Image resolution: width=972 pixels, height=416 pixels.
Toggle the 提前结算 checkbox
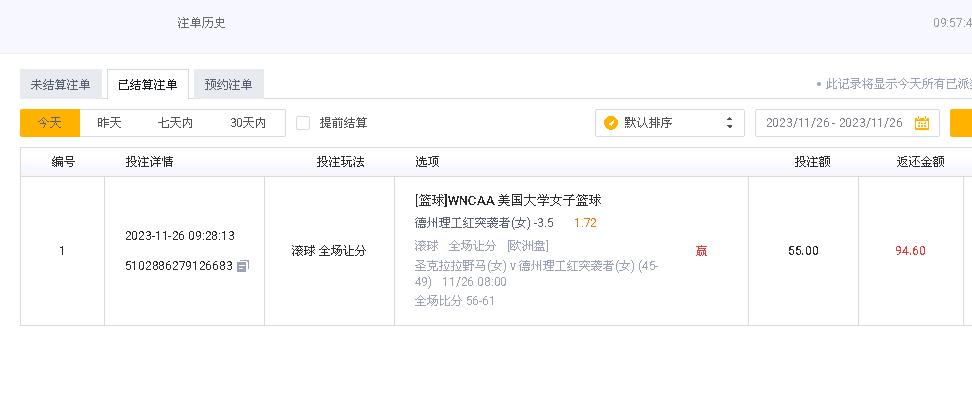coord(303,123)
